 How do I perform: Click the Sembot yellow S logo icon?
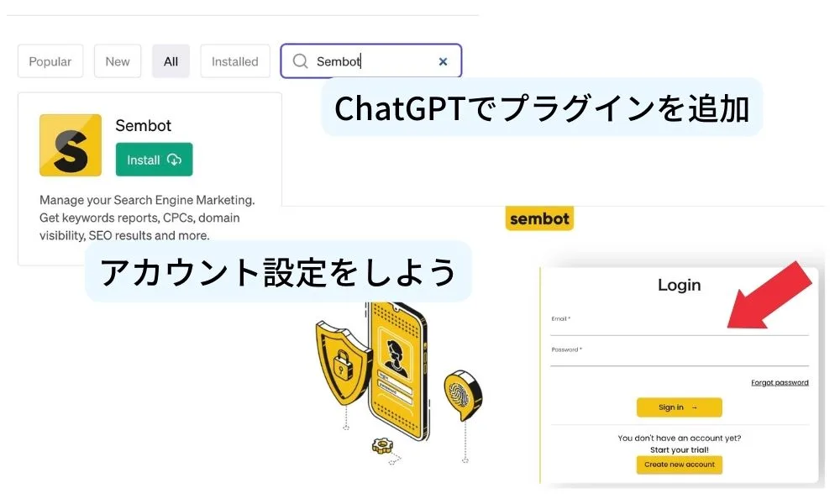(x=71, y=145)
